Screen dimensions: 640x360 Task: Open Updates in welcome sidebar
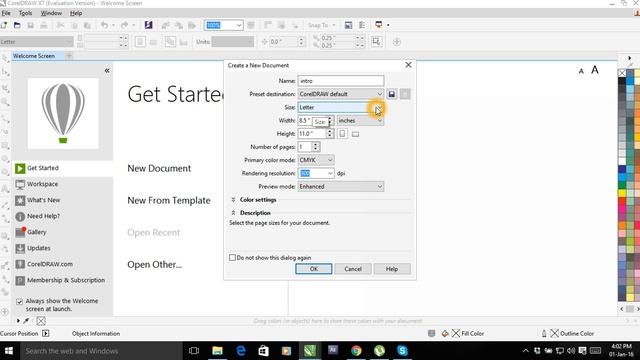coord(62,248)
